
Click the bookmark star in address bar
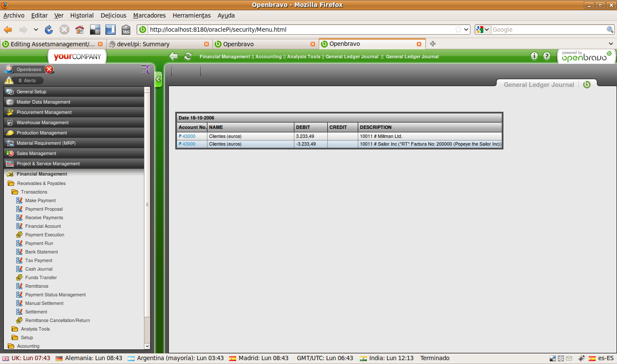click(458, 30)
